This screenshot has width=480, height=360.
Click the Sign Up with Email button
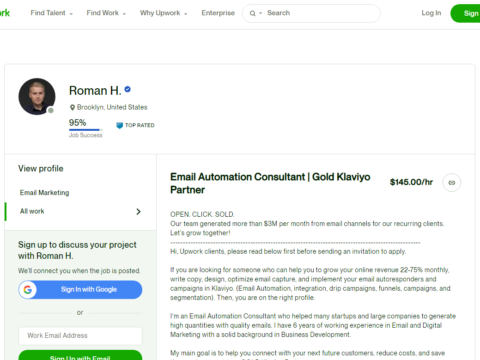[x=80, y=355]
